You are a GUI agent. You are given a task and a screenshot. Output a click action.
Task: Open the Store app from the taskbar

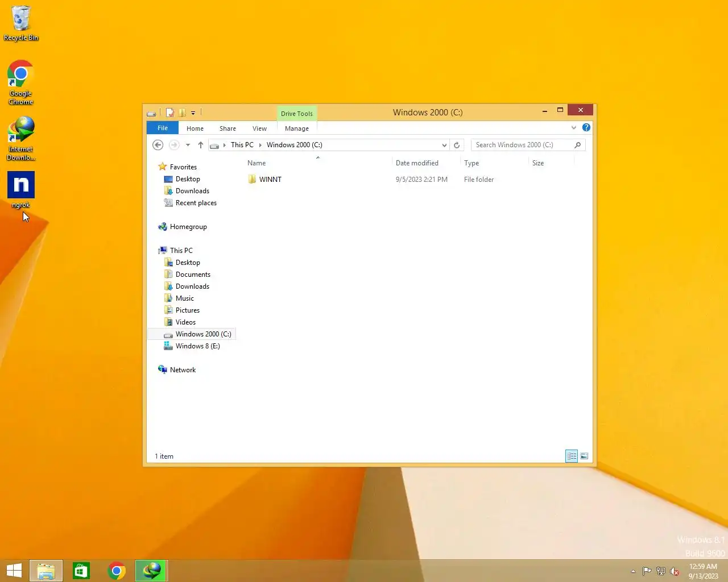click(x=81, y=570)
